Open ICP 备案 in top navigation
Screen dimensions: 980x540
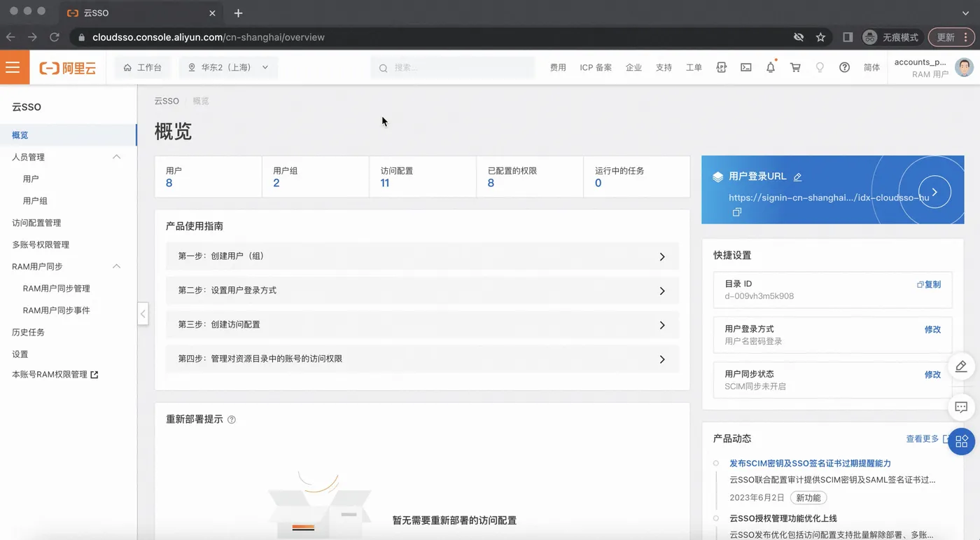pyautogui.click(x=596, y=67)
